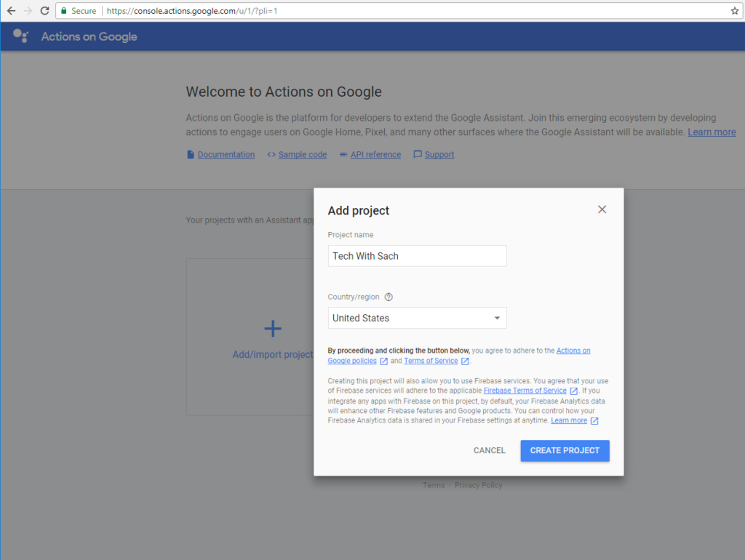The width and height of the screenshot is (745, 560).
Task: Click the Privacy Policy footer link
Action: [x=478, y=485]
